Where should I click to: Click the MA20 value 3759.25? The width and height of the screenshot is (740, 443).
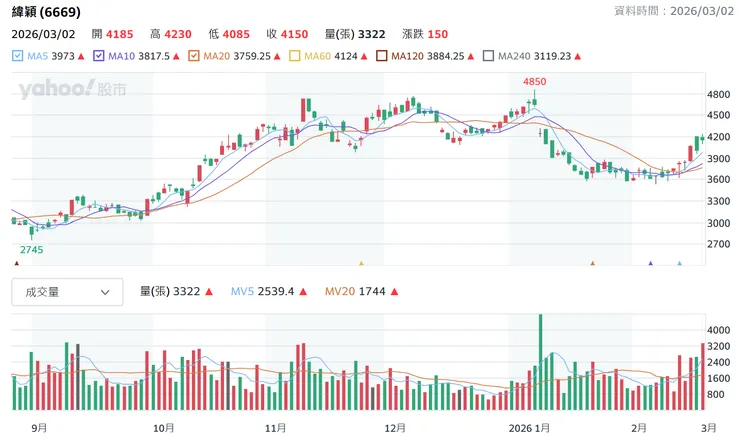[x=252, y=56]
